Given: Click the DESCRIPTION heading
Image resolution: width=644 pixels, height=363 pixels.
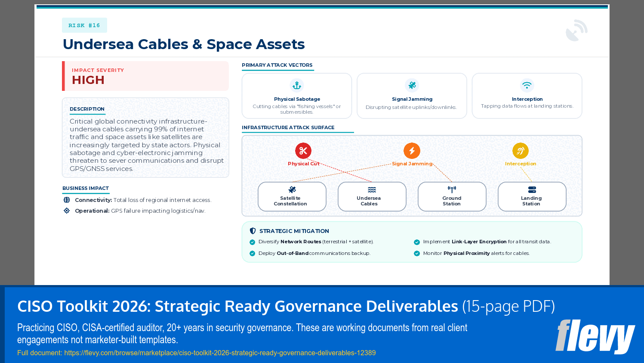Looking at the screenshot, I should point(87,109).
